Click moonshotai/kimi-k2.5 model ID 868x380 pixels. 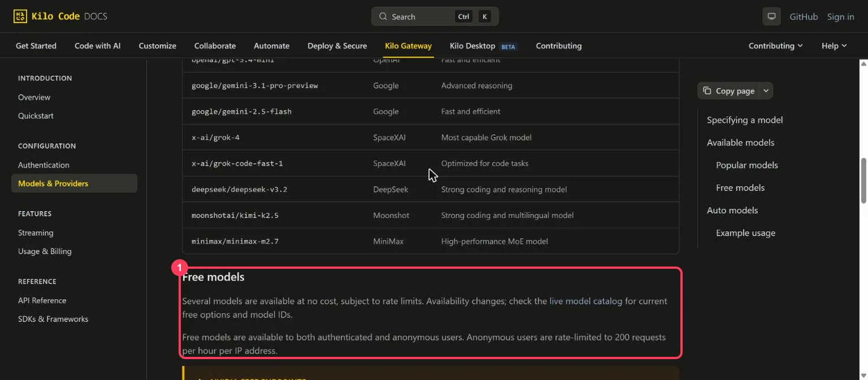[x=235, y=216]
